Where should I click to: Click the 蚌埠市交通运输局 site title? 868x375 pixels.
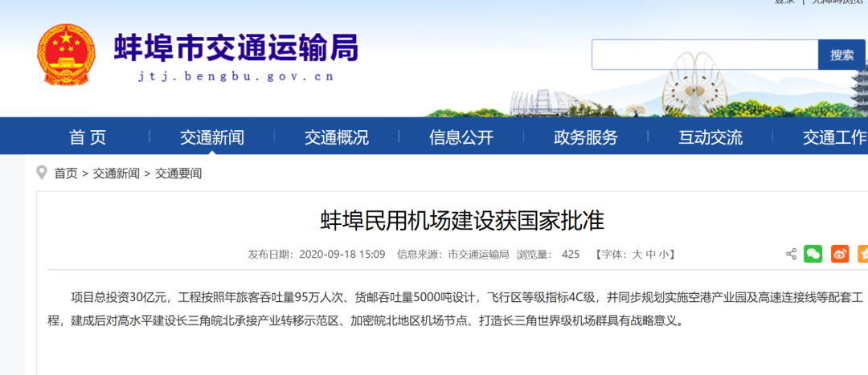[235, 47]
